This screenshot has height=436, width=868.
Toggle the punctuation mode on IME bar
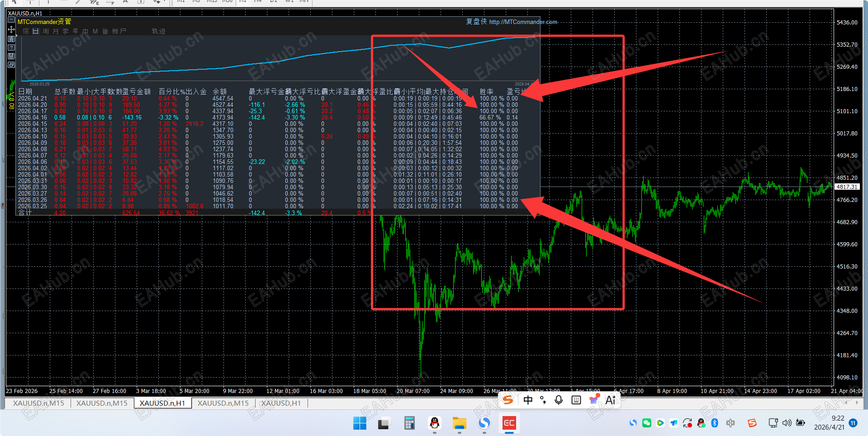543,400
